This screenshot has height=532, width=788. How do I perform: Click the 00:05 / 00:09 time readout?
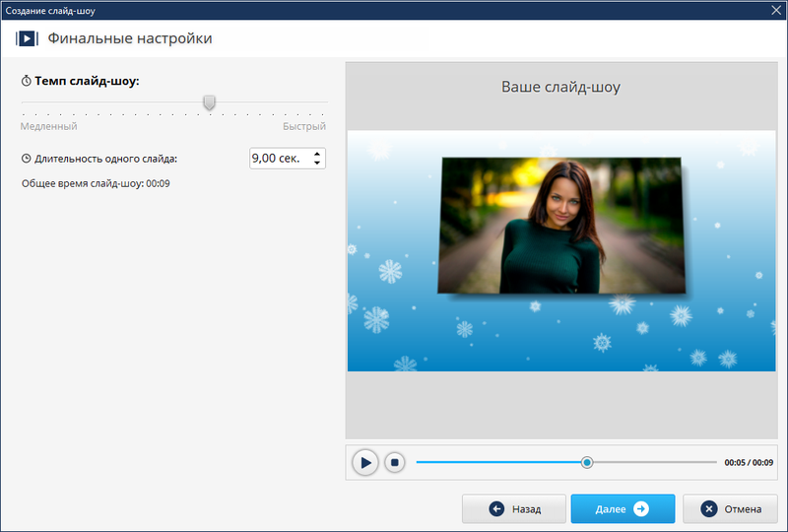[x=749, y=463]
